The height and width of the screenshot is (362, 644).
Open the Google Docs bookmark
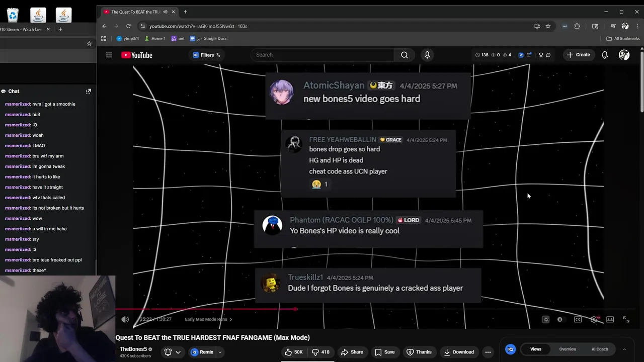click(208, 38)
